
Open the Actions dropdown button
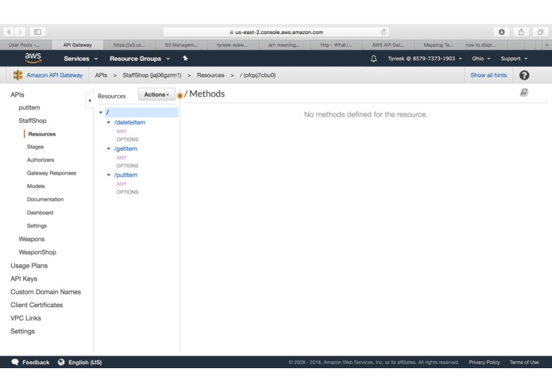156,94
